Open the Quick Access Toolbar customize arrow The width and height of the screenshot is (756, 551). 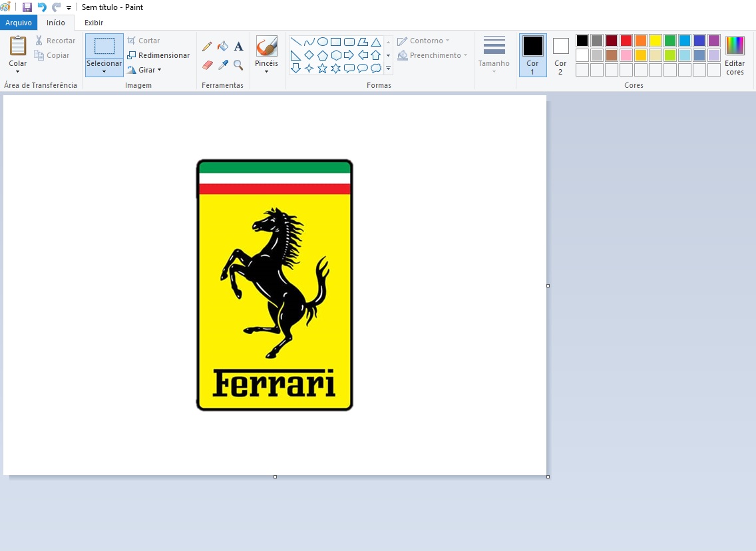click(69, 8)
